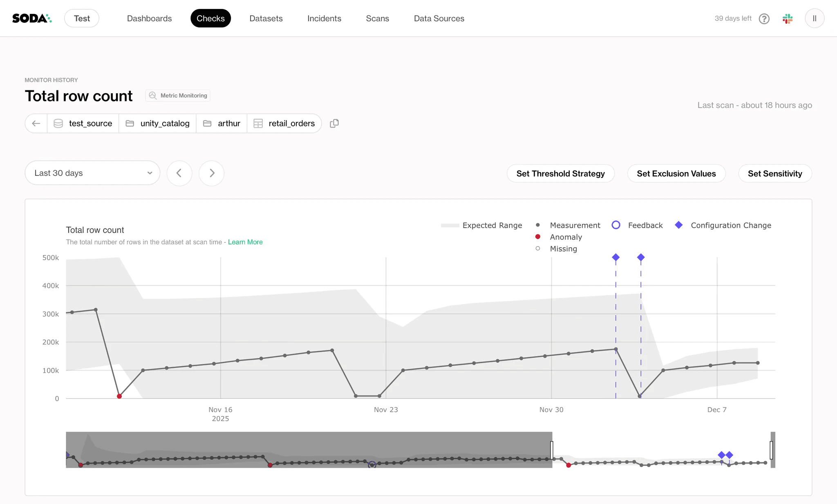The height and width of the screenshot is (504, 837).
Task: Switch to the Datasets tab
Action: coord(266,18)
